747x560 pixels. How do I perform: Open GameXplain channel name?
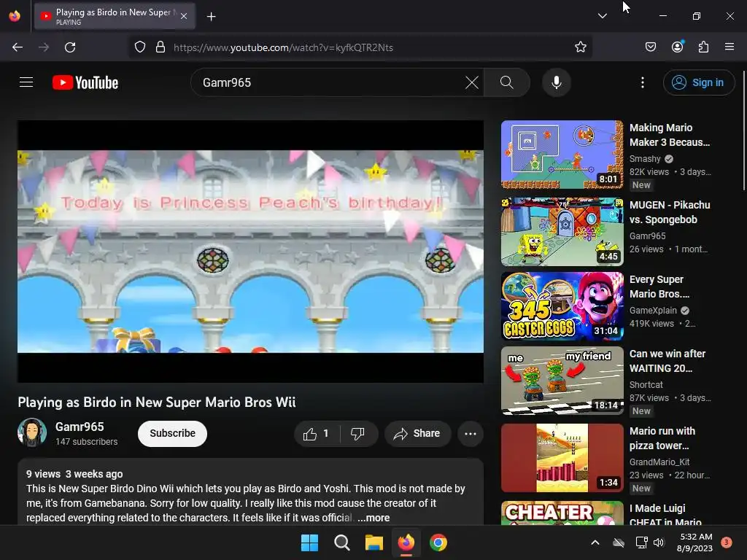tap(653, 310)
